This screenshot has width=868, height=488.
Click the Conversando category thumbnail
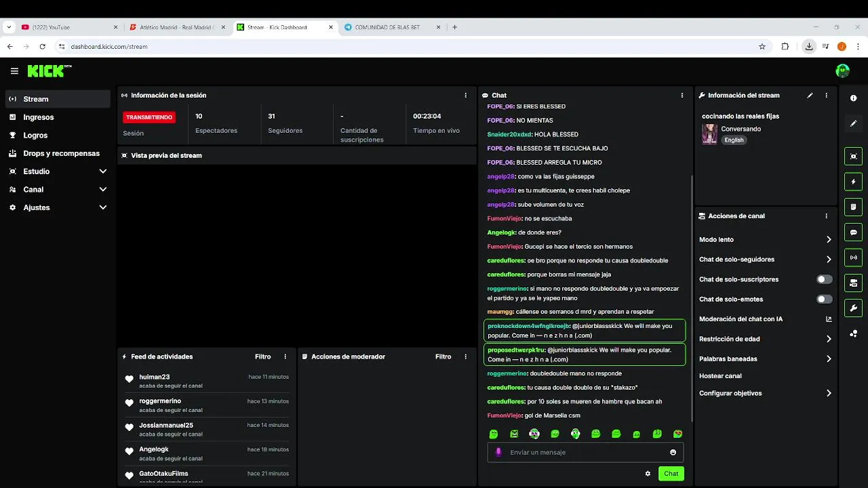709,134
